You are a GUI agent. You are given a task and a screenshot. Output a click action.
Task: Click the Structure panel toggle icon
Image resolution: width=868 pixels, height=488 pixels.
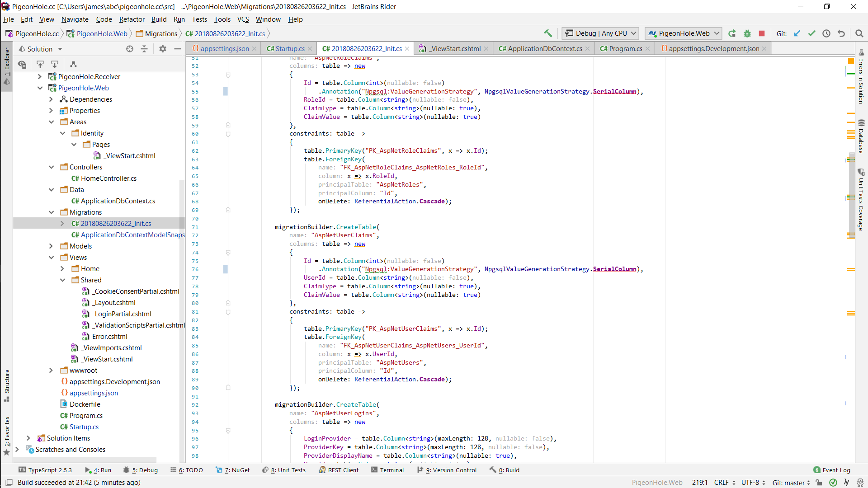[7, 385]
